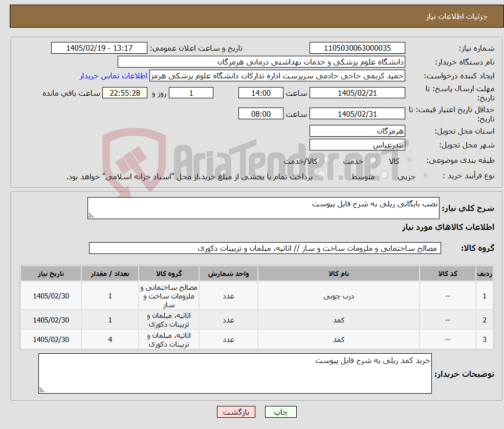Click the announcement date field 1405/02/19 - 13:17
The width and height of the screenshot is (504, 429).
99,48
